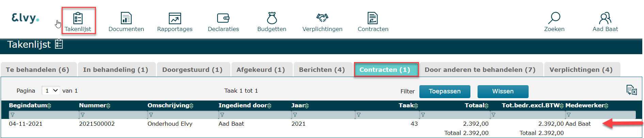The image size is (644, 138).
Task: Open the Documenten section
Action: pyautogui.click(x=126, y=18)
